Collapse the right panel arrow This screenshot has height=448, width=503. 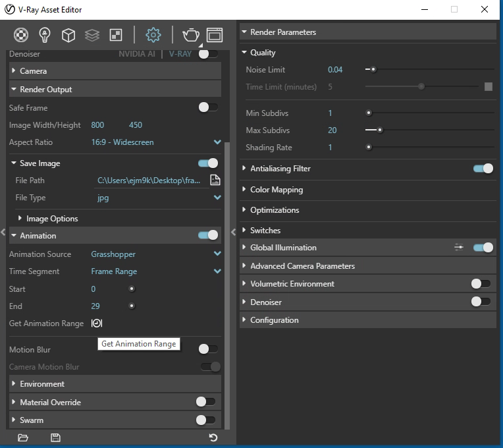click(233, 232)
